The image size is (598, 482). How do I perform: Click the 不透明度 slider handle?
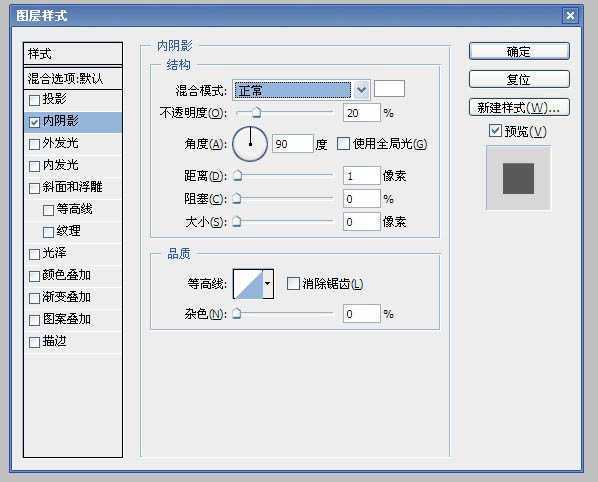click(x=257, y=113)
